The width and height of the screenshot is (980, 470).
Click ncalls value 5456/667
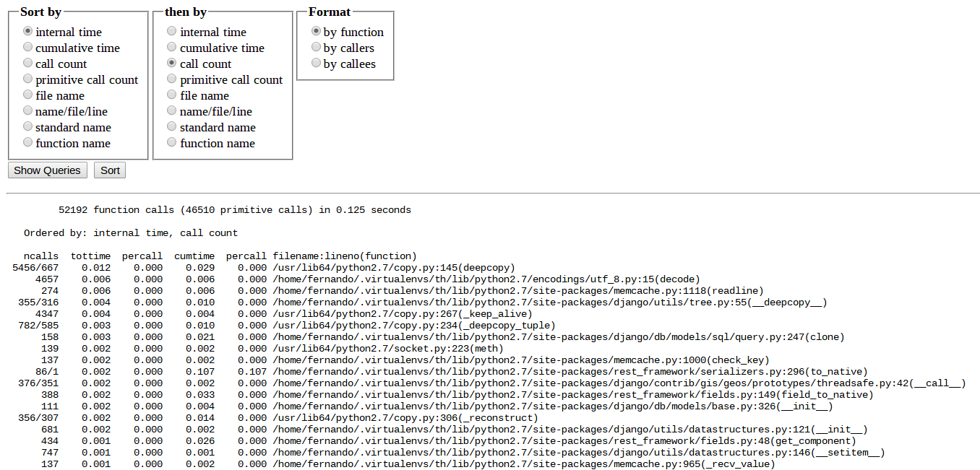click(35, 268)
